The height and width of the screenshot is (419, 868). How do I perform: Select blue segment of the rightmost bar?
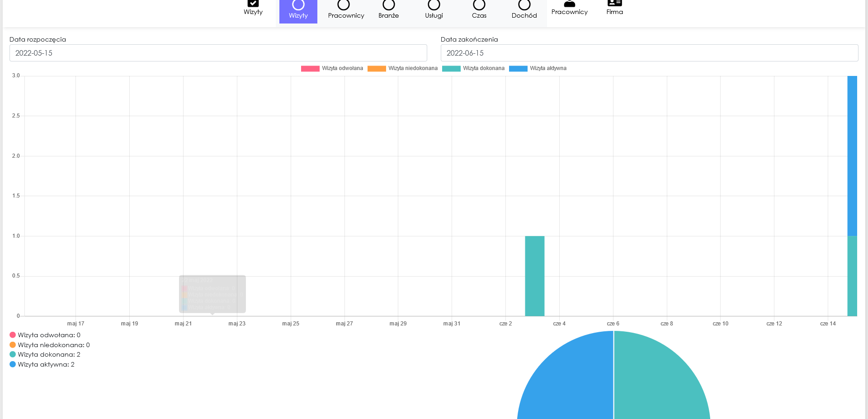[852, 156]
